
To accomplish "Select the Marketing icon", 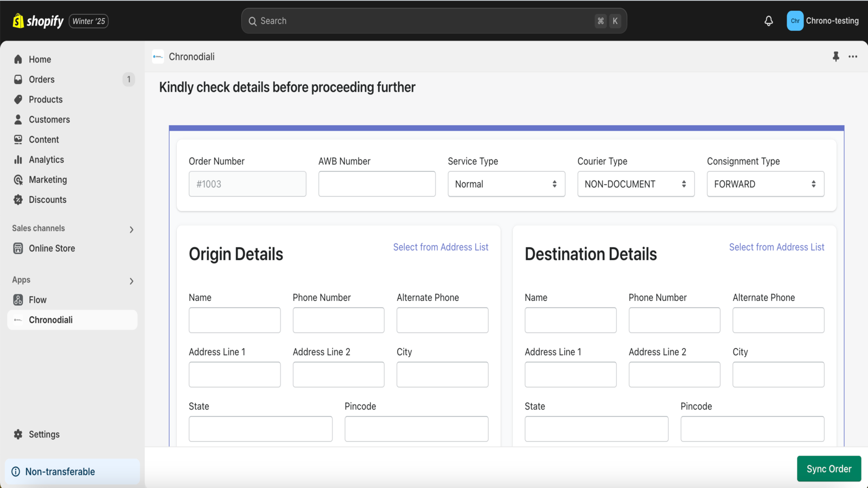I will click(19, 179).
